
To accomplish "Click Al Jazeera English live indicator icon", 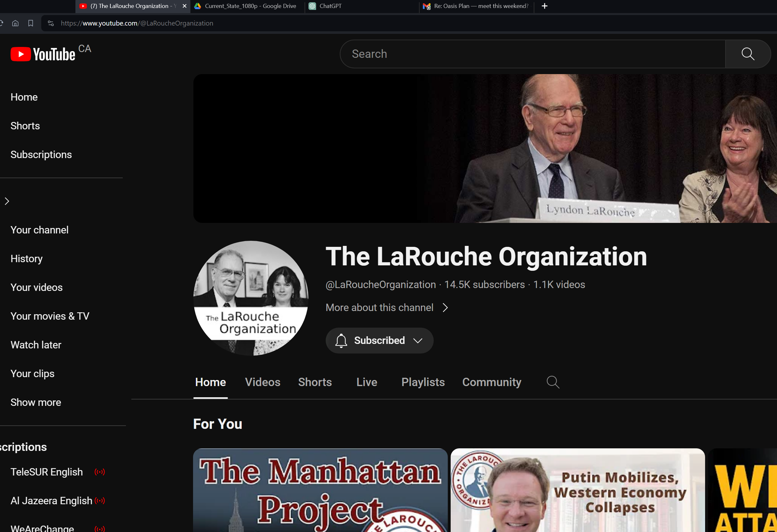I will [x=100, y=501].
